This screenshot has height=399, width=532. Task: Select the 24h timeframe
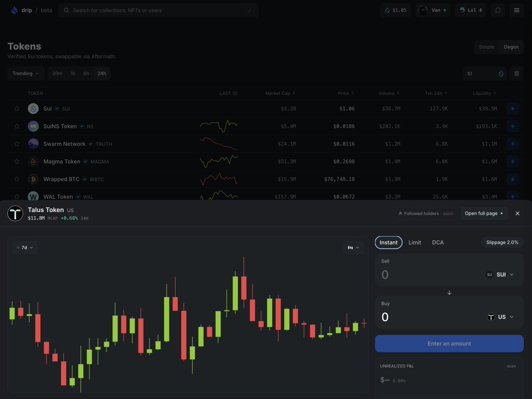click(x=102, y=73)
